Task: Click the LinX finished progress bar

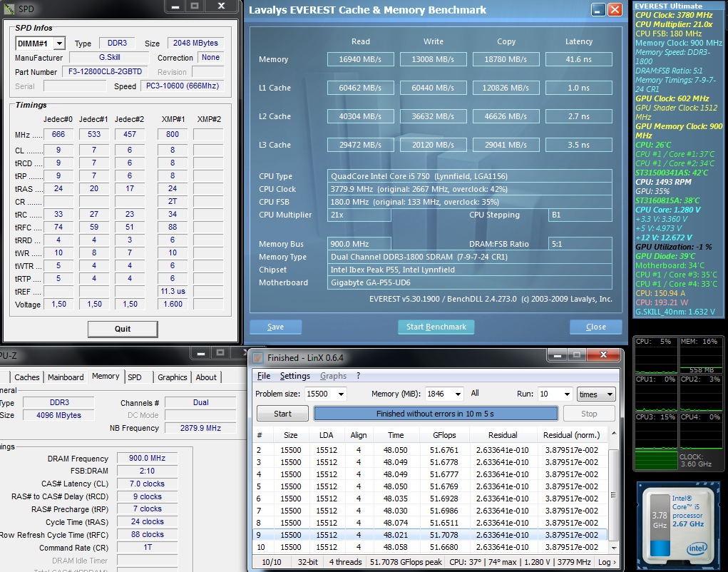Action: 436,414
